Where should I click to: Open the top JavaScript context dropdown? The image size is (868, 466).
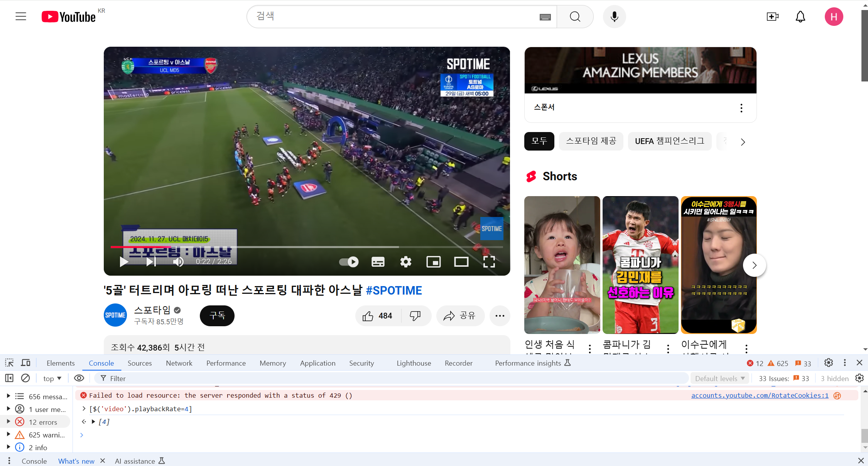(x=52, y=378)
